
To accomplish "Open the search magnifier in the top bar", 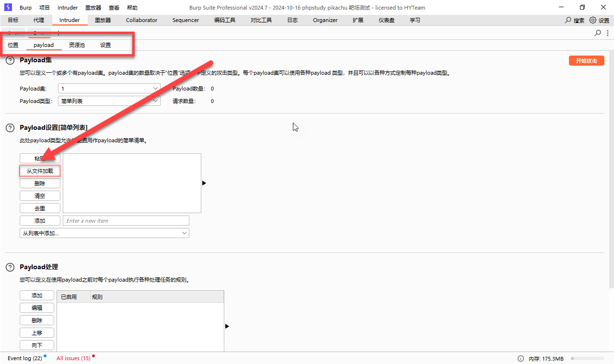I will pos(568,20).
